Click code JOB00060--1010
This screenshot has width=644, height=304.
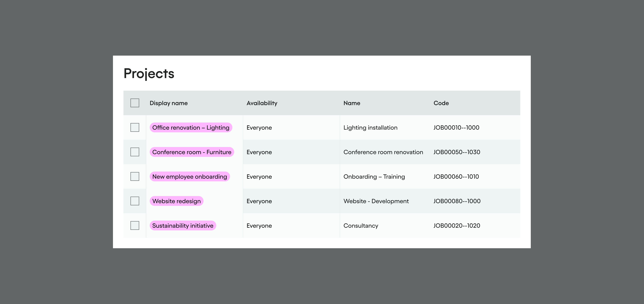456,177
